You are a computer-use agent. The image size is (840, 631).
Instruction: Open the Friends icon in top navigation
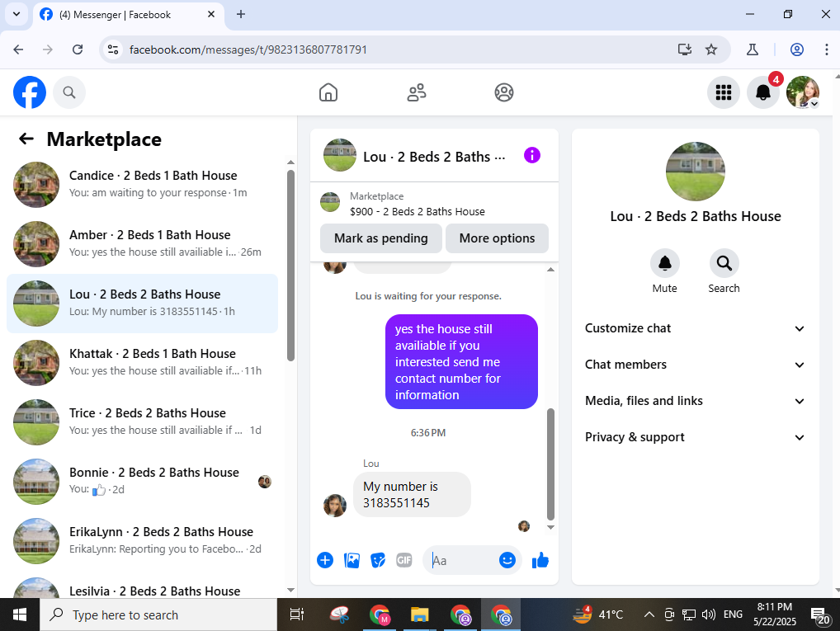[416, 92]
